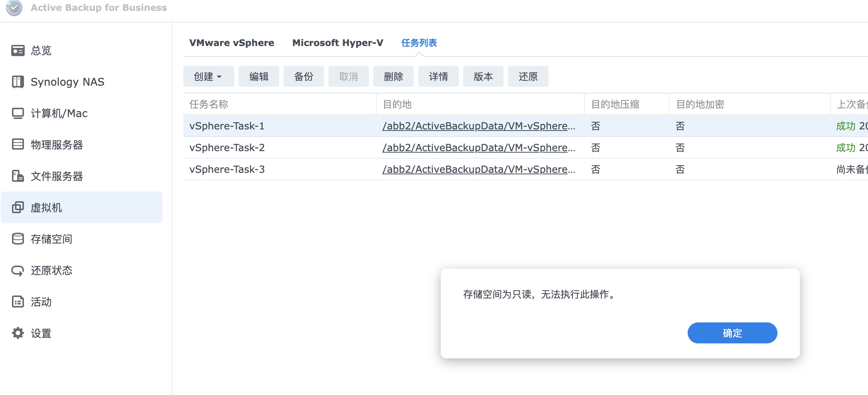Select the vSphere-Task-3 row
The height and width of the screenshot is (395, 868).
[526, 169]
